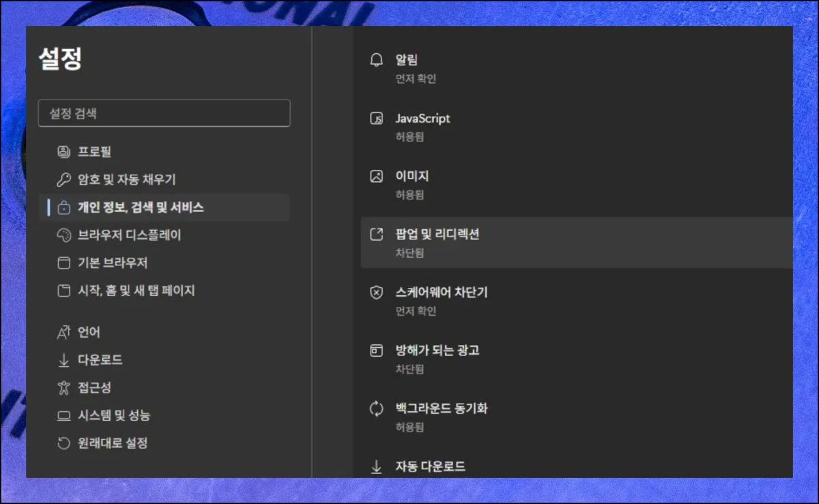Screen dimensions: 819x504
Task: Click the 백그라운드 동기화 sync icon
Action: [x=376, y=409]
